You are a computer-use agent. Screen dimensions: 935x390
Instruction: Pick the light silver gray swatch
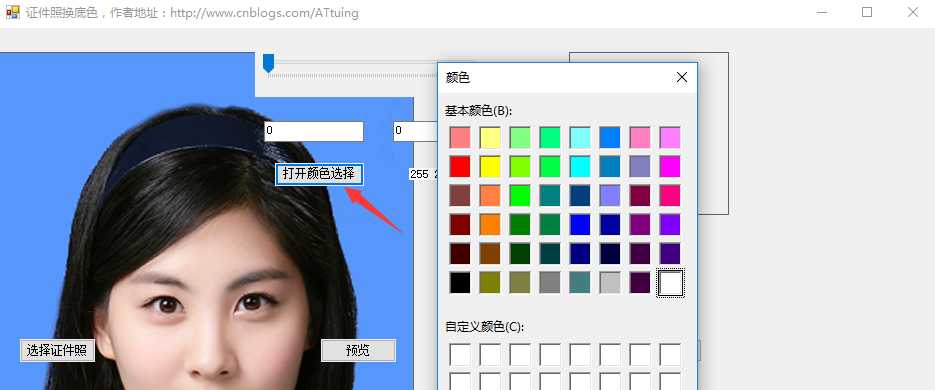click(x=610, y=283)
